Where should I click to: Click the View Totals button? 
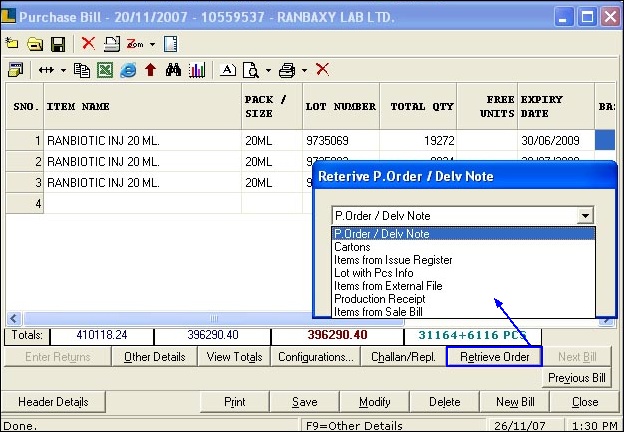click(234, 357)
